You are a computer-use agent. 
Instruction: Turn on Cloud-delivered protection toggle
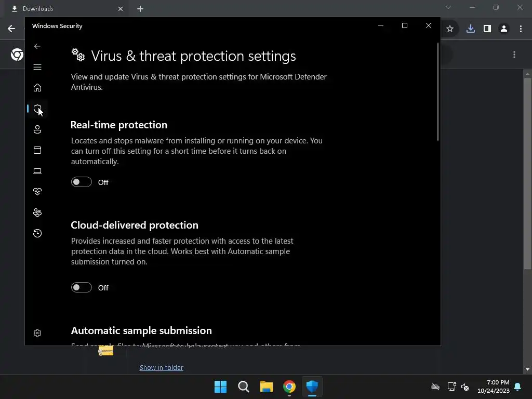[82, 288]
